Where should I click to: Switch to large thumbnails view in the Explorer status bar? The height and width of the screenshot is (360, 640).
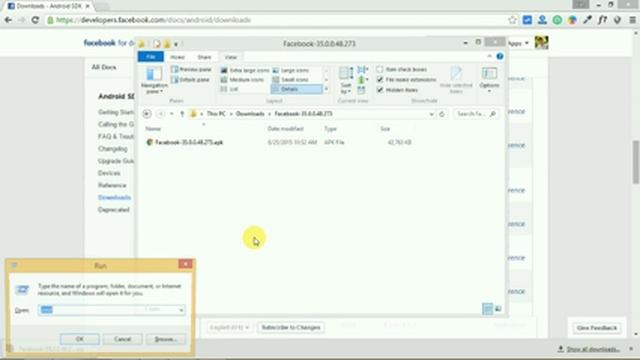498,309
